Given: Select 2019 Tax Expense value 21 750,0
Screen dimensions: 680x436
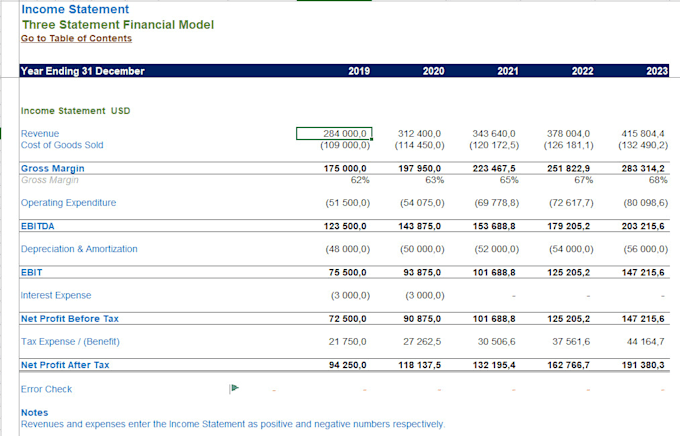Looking at the screenshot, I should point(347,342).
